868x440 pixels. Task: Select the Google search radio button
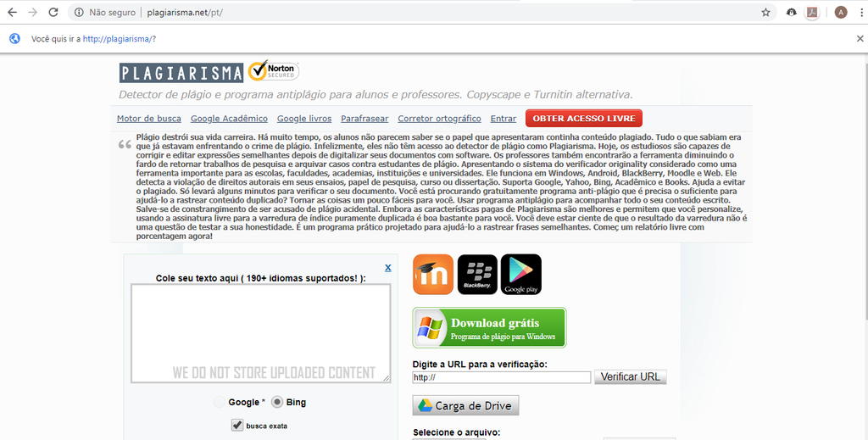[x=220, y=403]
